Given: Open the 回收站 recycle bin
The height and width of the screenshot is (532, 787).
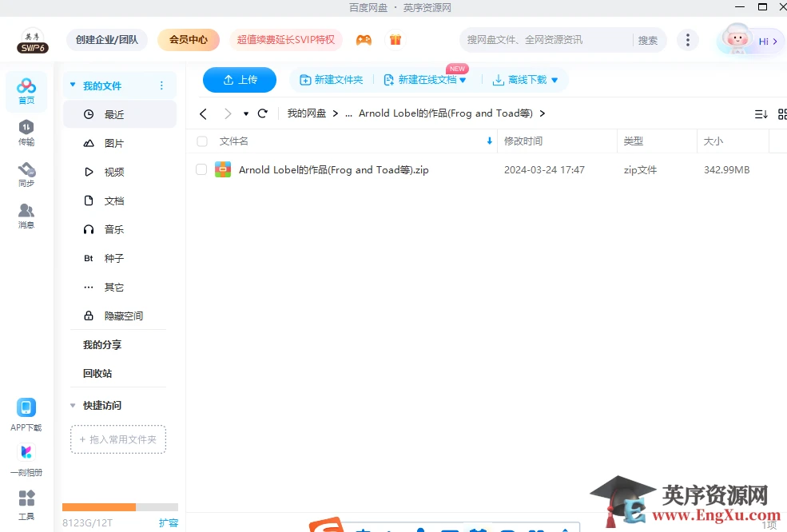Looking at the screenshot, I should (x=97, y=373).
